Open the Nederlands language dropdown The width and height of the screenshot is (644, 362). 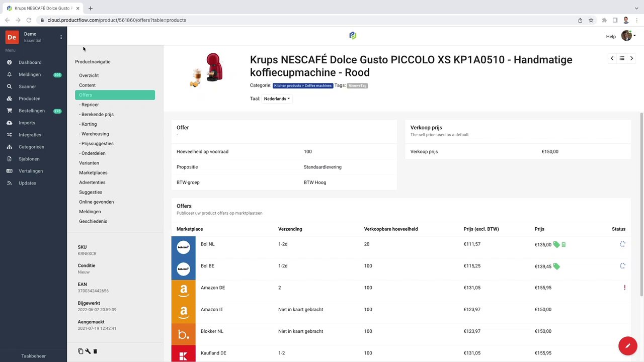pos(277,99)
